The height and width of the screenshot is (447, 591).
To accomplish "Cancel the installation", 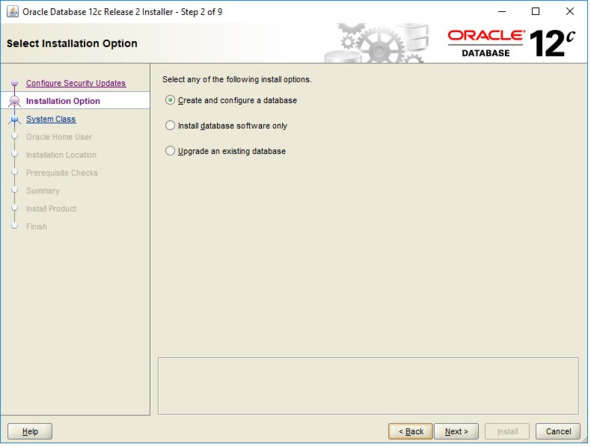I will tap(558, 432).
